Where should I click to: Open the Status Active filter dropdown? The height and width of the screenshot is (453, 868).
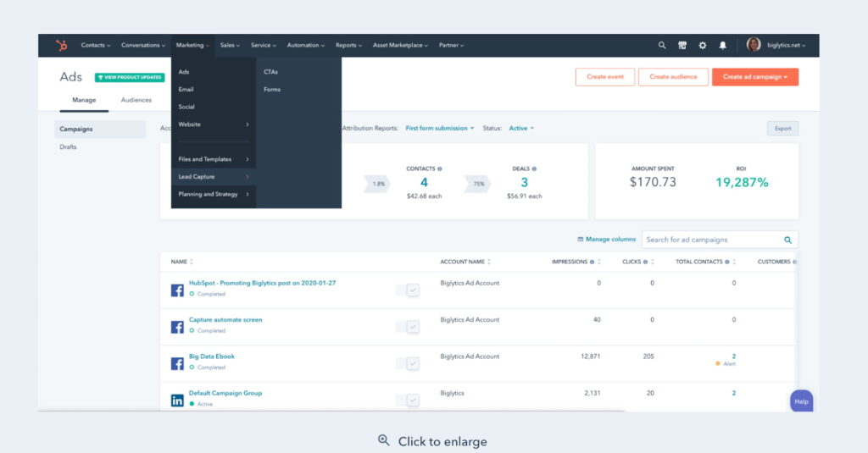pos(521,129)
